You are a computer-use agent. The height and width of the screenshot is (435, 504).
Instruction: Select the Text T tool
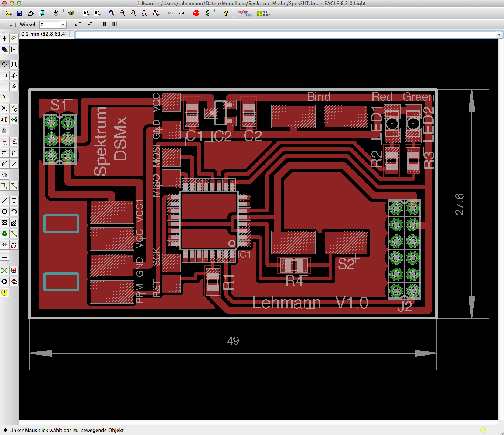coord(14,201)
